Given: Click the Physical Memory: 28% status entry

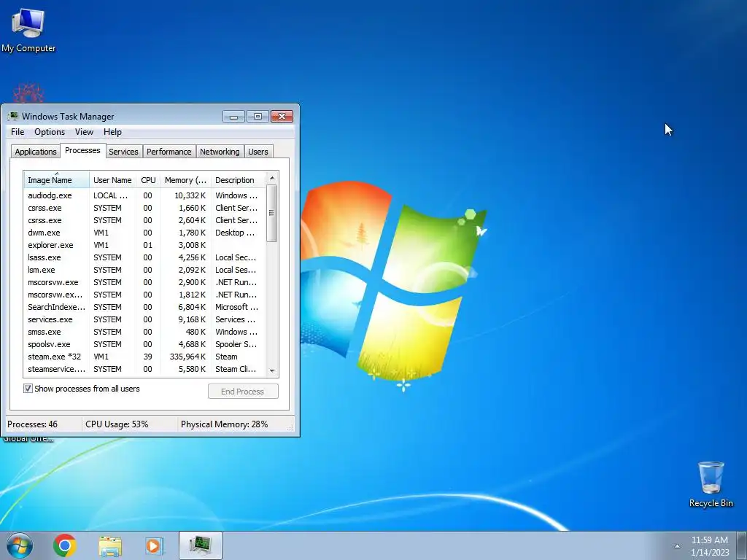Looking at the screenshot, I should point(225,424).
